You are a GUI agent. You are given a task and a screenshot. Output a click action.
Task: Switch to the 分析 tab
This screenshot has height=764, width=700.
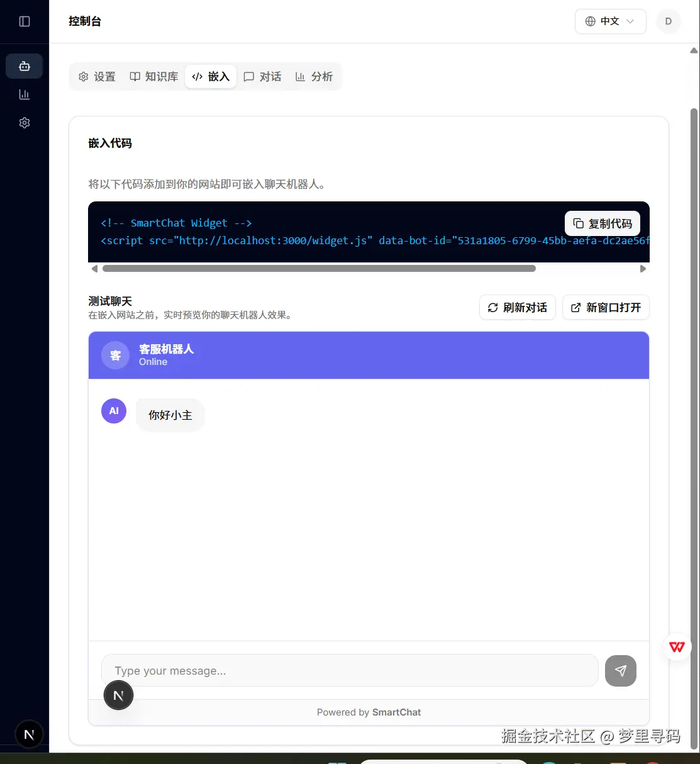(x=314, y=76)
